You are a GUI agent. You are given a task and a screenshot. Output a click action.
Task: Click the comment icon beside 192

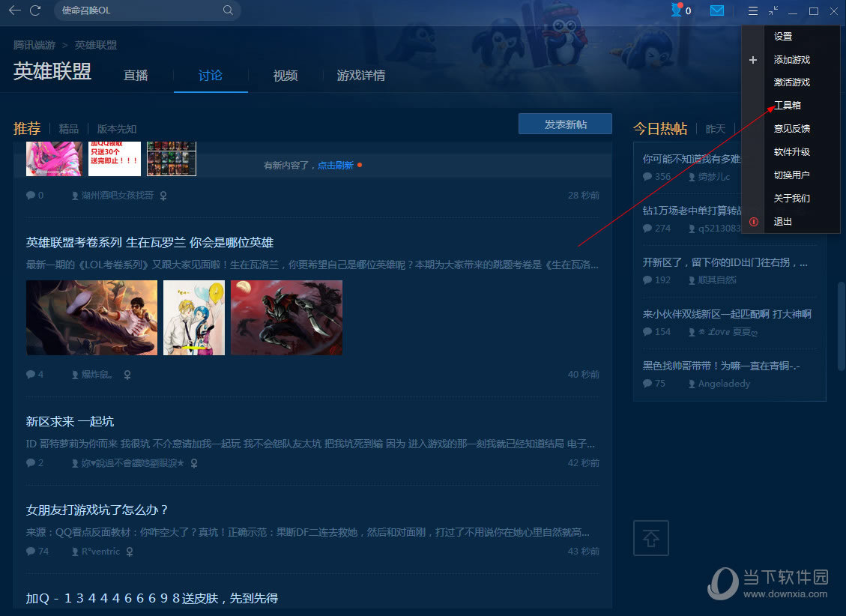coord(647,280)
